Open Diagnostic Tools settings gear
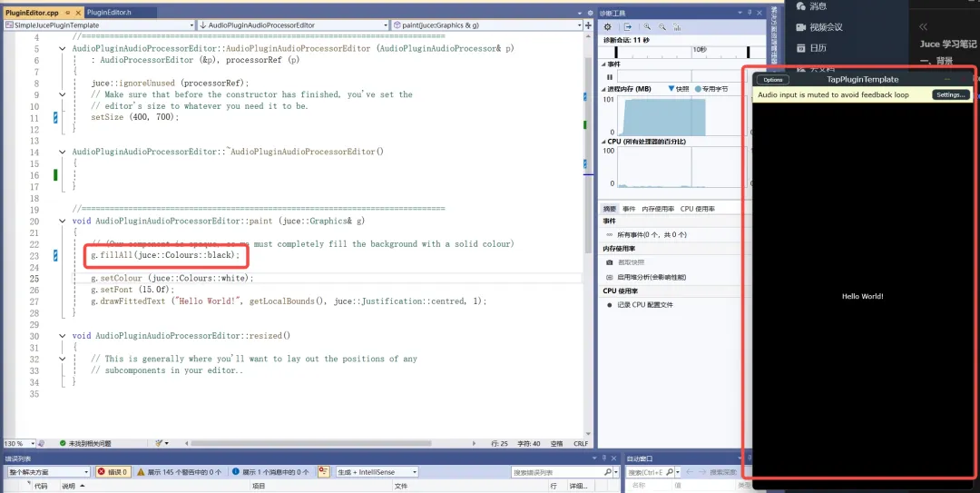The image size is (980, 493). tap(607, 27)
